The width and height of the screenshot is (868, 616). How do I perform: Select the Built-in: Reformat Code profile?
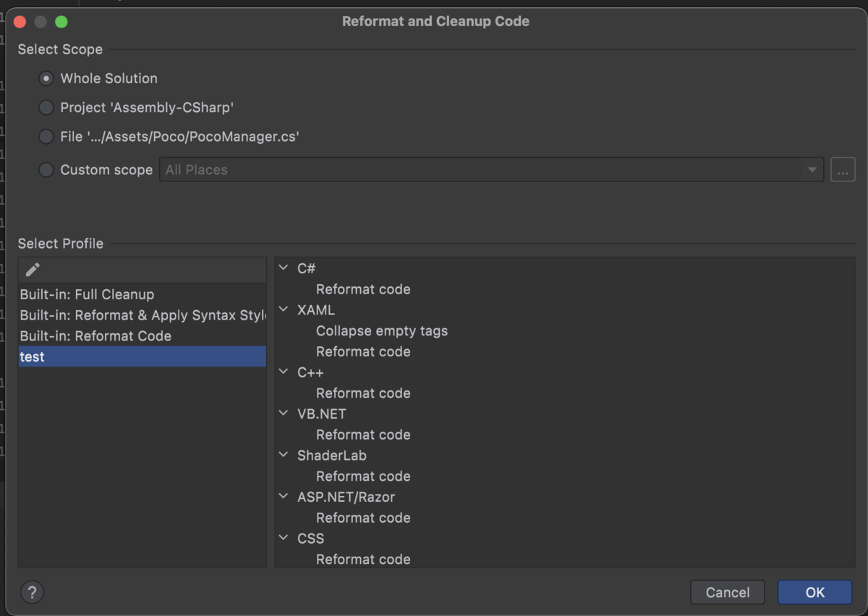click(x=95, y=336)
